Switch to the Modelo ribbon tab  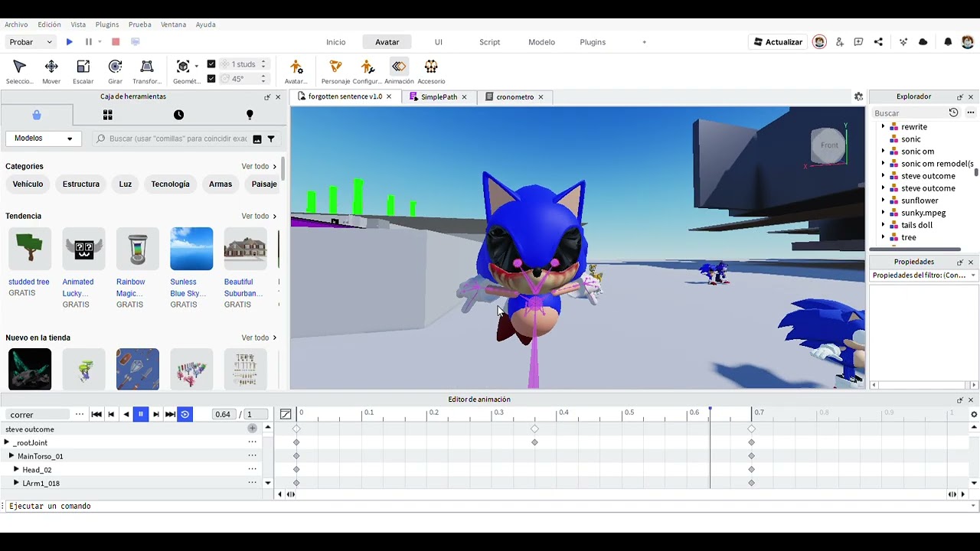541,42
